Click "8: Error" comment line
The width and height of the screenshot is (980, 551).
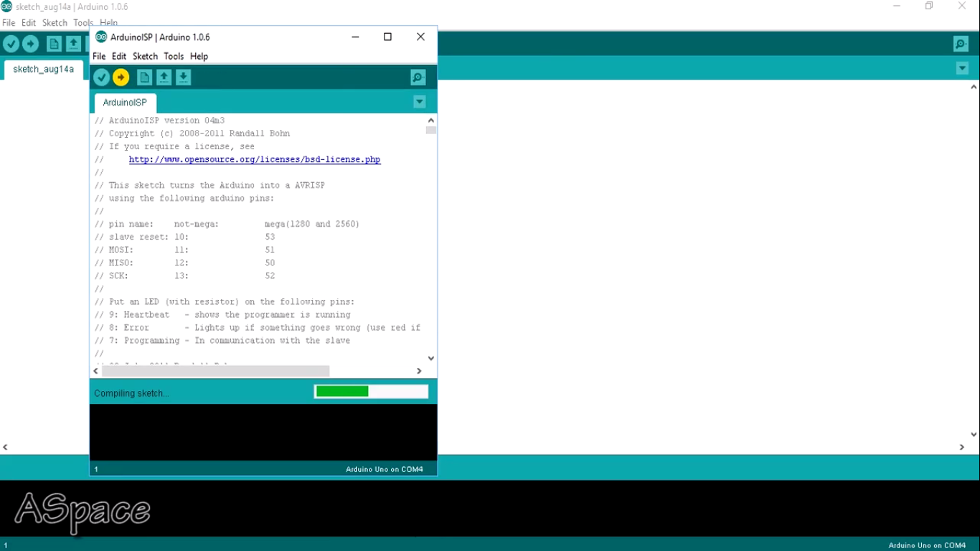click(x=257, y=327)
